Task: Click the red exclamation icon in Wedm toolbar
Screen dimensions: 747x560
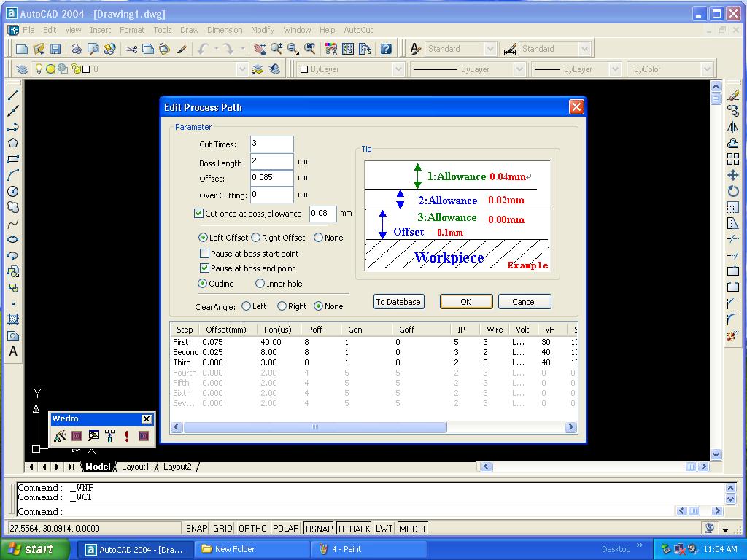Action: tap(127, 436)
